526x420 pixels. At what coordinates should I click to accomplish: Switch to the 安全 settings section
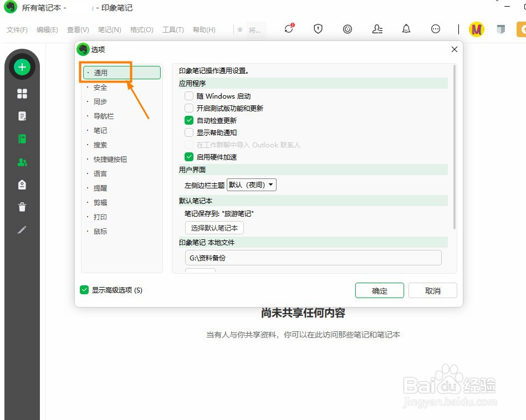(x=100, y=87)
